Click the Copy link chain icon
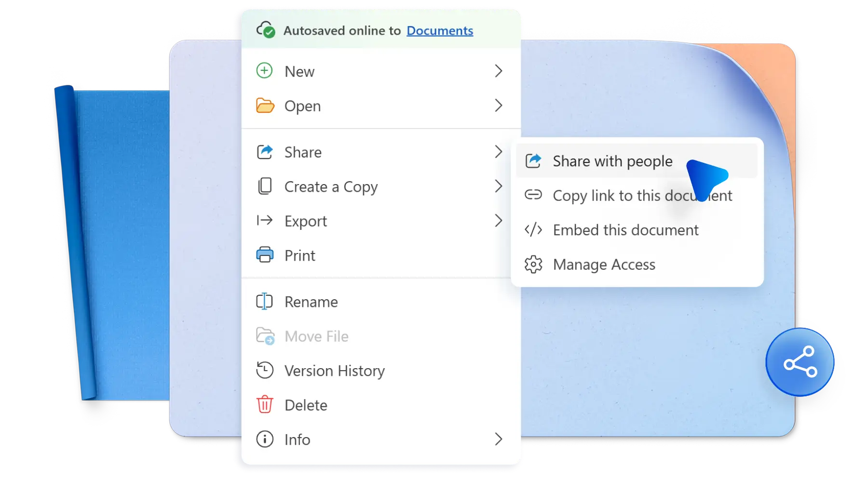This screenshot has height=492, width=868. (x=533, y=195)
